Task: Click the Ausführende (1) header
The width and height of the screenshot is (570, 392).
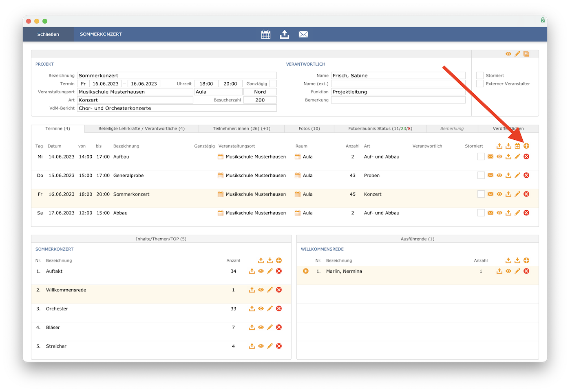Action: click(418, 239)
